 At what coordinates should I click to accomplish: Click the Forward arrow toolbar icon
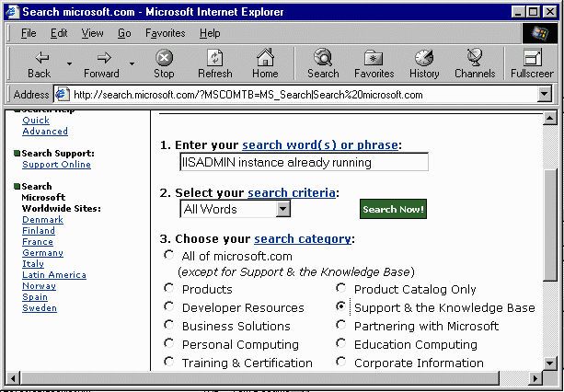pos(101,57)
